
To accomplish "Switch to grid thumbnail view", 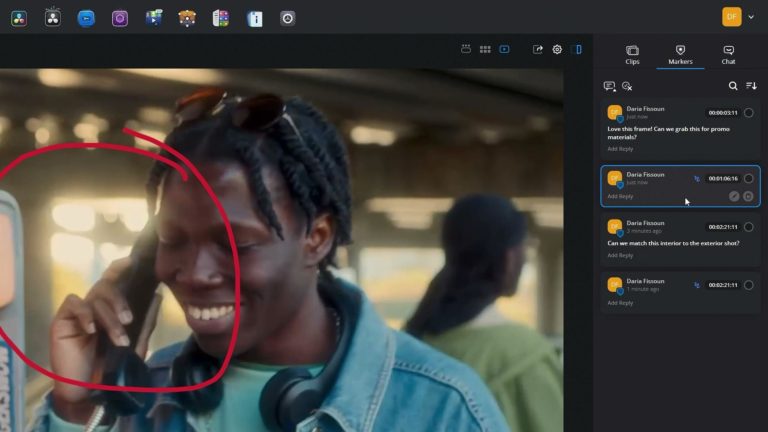I will [485, 49].
